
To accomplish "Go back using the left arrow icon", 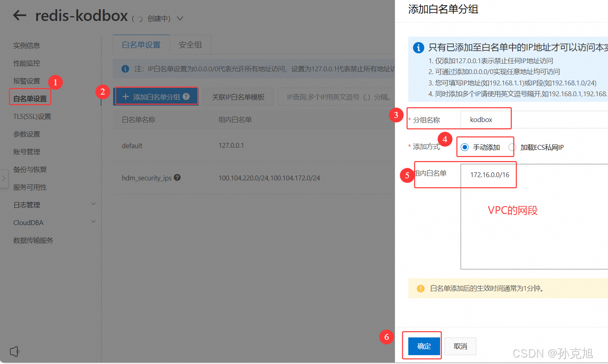I will [x=19, y=16].
